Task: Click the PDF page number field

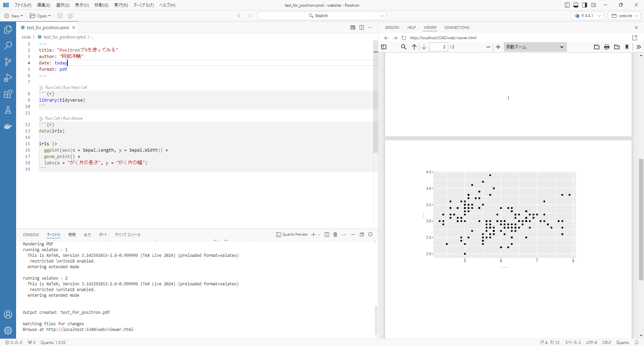Action: click(439, 47)
